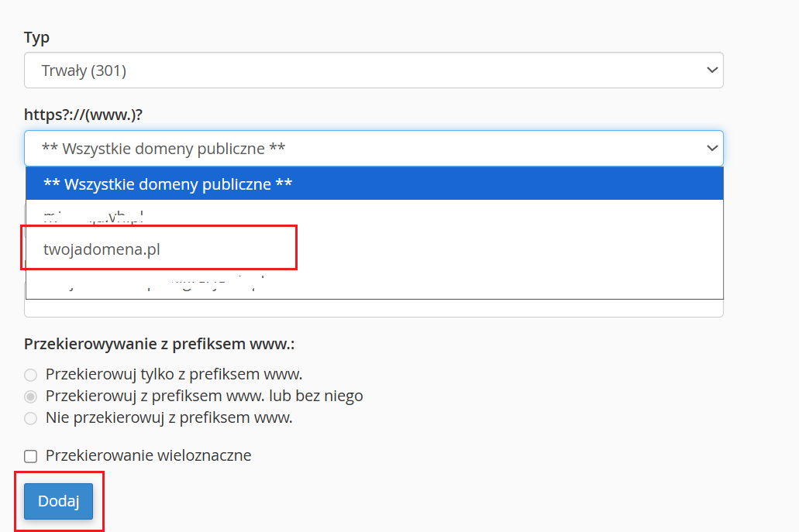Select the highlighted Wszystkie domeny publiczne option

[x=374, y=184]
